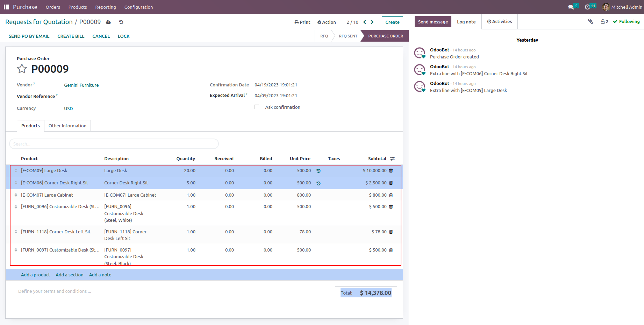Open the Action dropdown menu
The height and width of the screenshot is (325, 644).
click(326, 22)
